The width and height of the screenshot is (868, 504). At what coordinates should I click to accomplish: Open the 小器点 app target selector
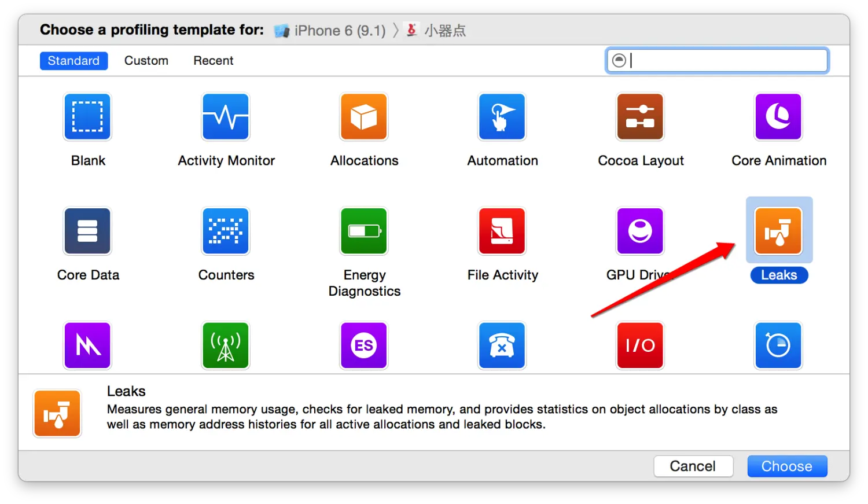point(436,31)
